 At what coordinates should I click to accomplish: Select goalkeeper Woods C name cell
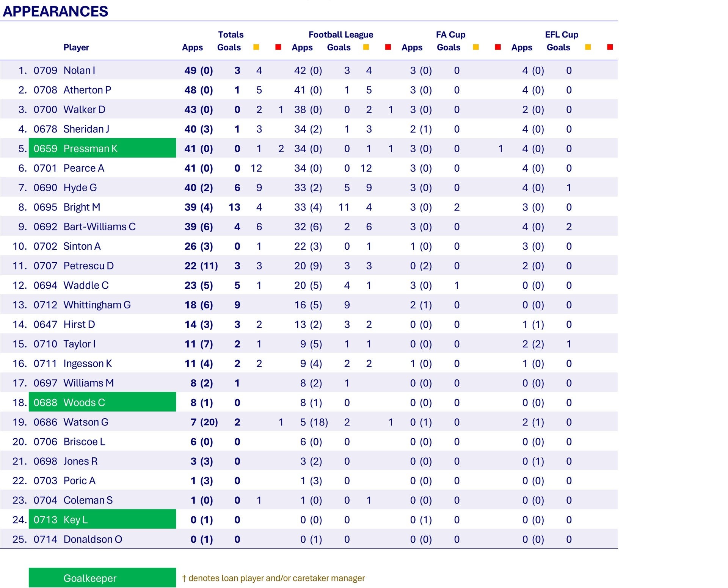point(84,402)
